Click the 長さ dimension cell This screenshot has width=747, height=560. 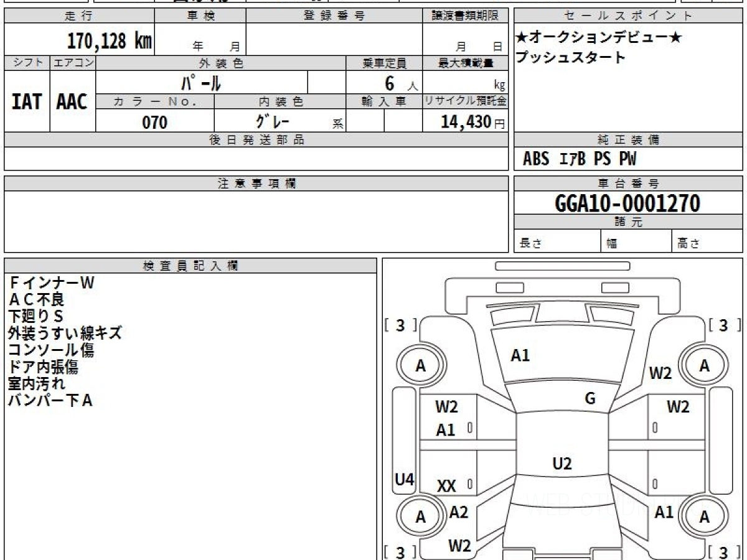click(x=557, y=242)
